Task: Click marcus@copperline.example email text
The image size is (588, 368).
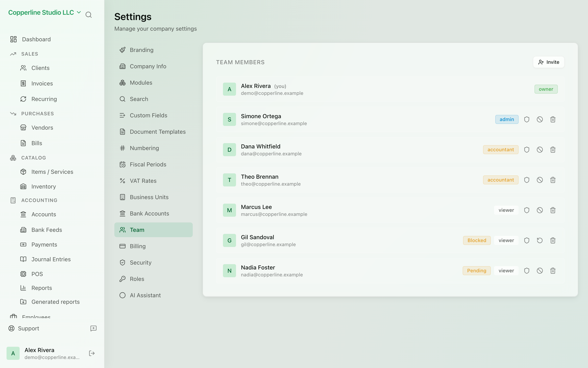Action: (274, 214)
